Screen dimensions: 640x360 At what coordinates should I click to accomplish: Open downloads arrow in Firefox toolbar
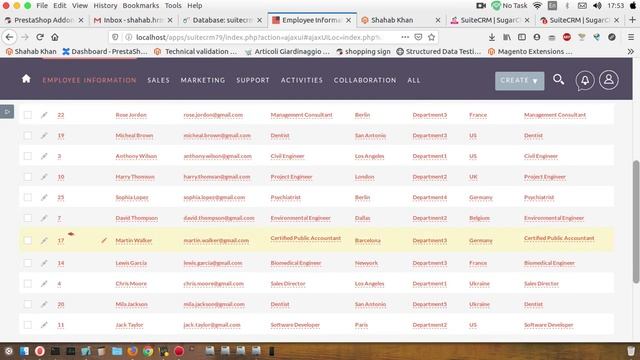coord(492,37)
